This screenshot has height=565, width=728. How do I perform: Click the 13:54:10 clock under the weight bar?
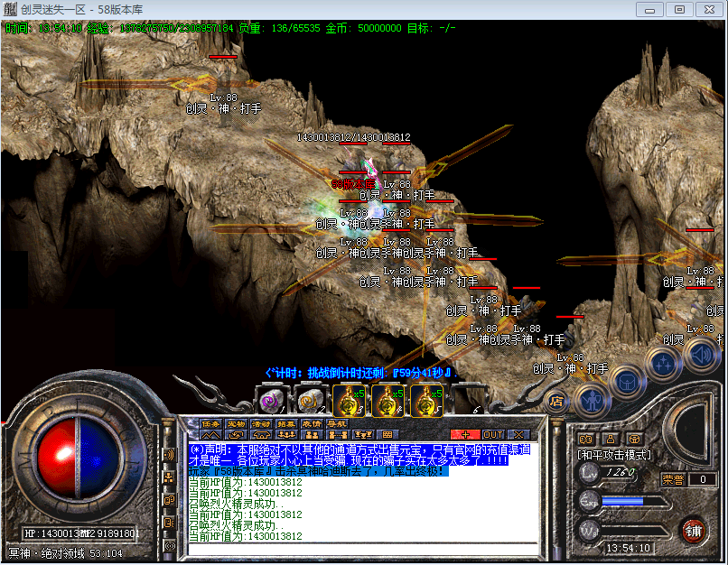click(x=628, y=548)
